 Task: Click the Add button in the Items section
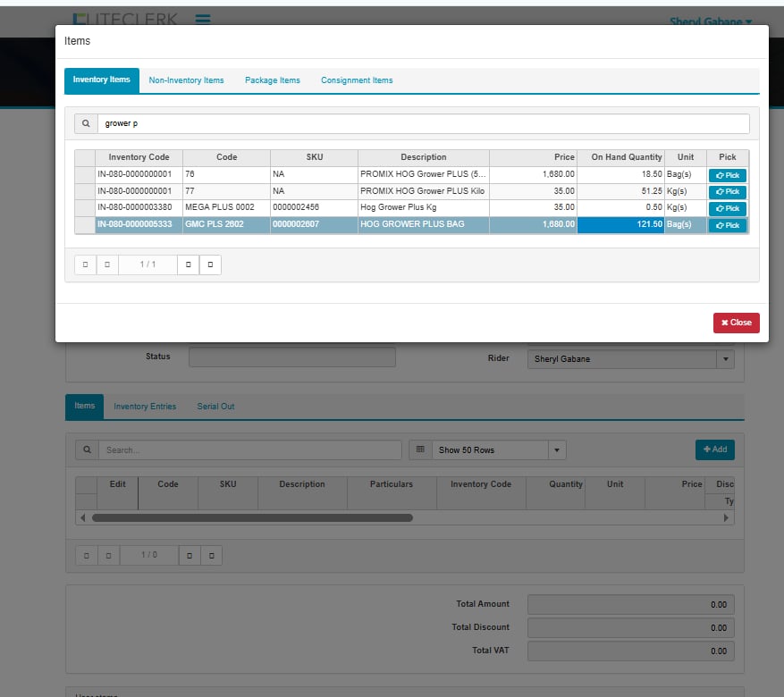pyautogui.click(x=714, y=449)
